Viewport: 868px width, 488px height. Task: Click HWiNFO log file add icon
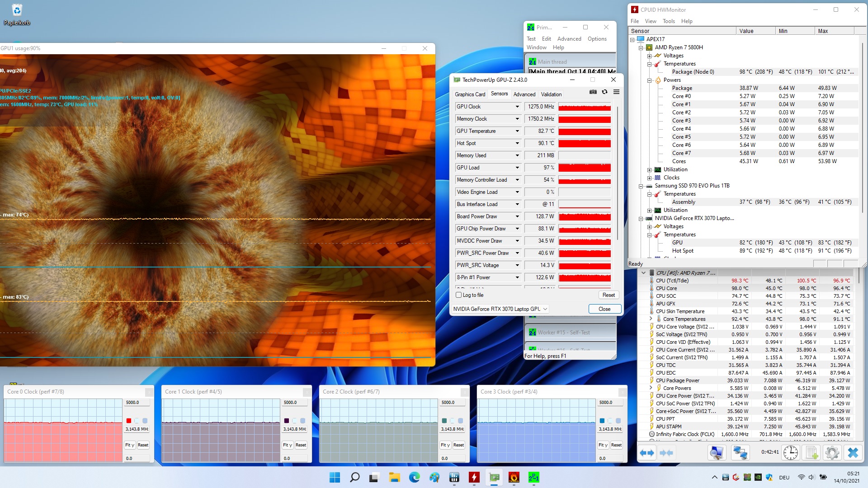(812, 453)
